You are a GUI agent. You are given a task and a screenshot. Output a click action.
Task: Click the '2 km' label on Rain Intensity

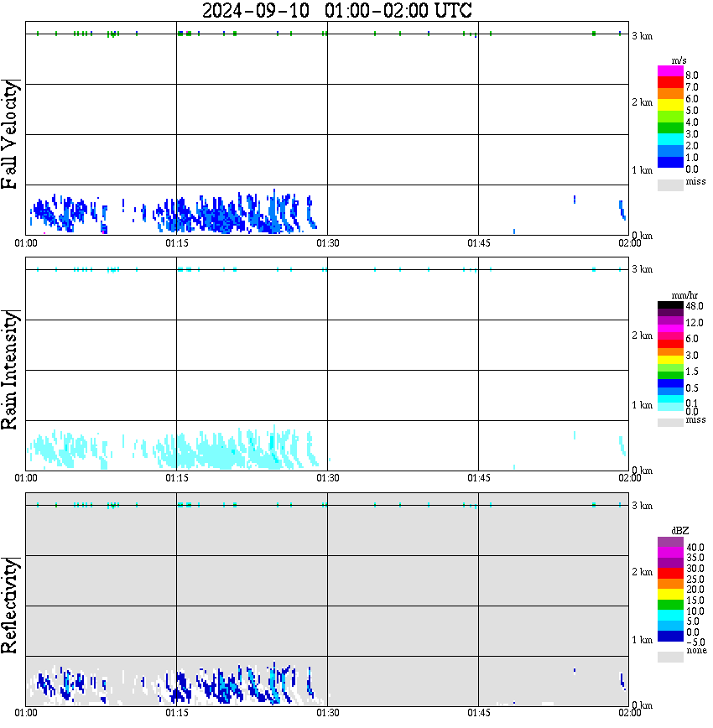pyautogui.click(x=642, y=335)
